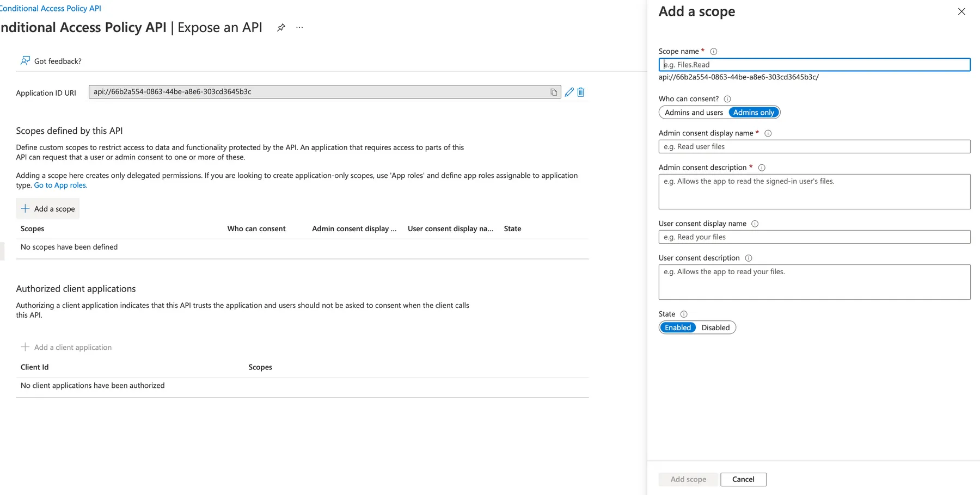The height and width of the screenshot is (495, 980).
Task: Click the plus icon beside Add a scope
Action: [25, 208]
